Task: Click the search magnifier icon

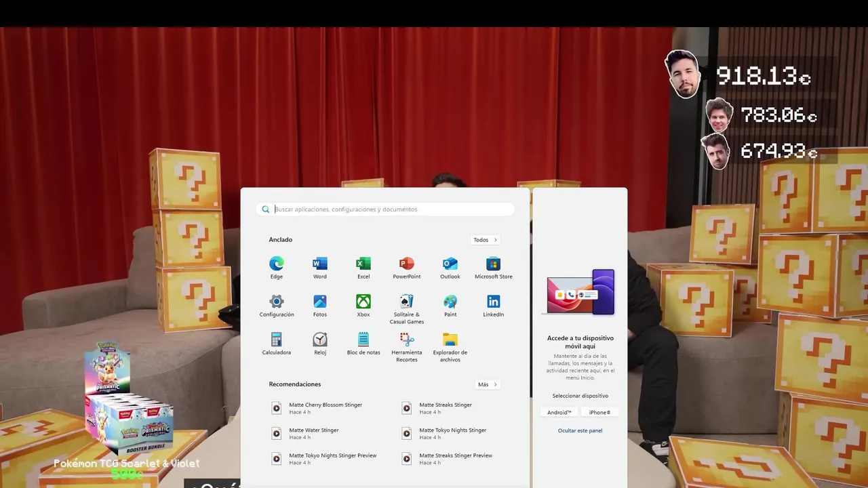Action: (x=266, y=209)
